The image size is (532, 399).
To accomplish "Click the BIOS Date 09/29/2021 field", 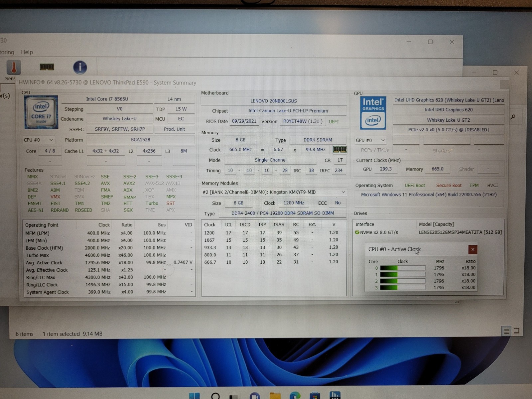I will [244, 121].
